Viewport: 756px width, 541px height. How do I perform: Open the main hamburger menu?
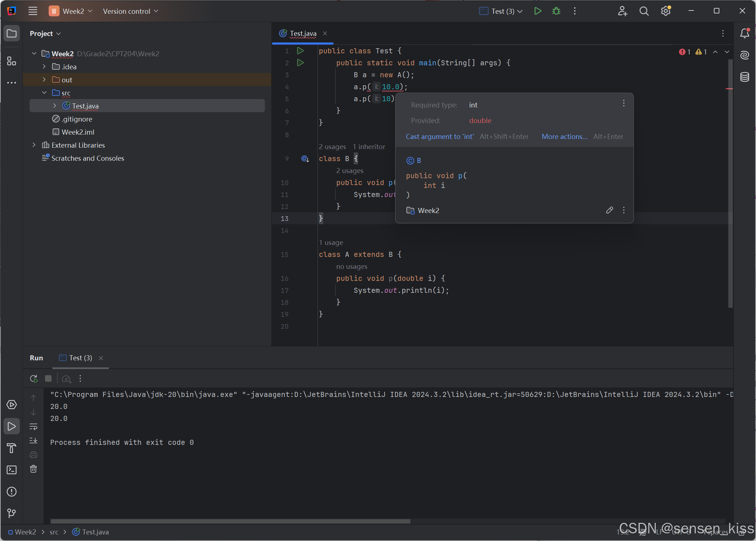[33, 11]
